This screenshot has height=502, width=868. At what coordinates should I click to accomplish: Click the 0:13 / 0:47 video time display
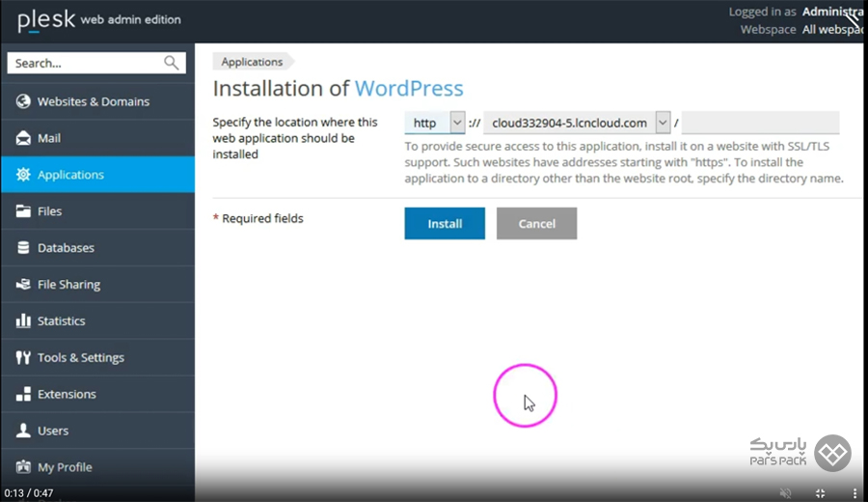coord(29,493)
